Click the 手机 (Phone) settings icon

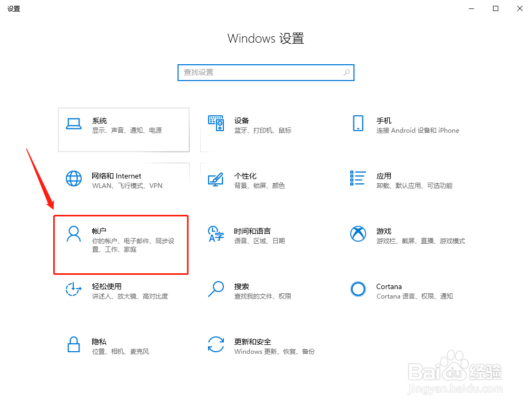[x=358, y=123]
